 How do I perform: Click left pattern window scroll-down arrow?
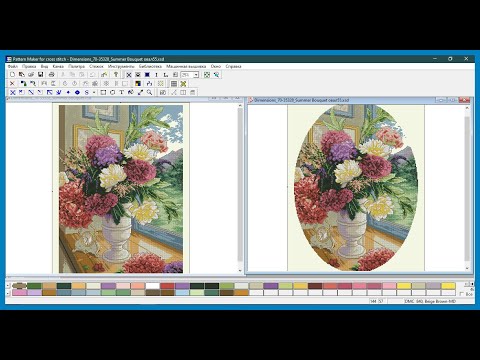click(x=240, y=270)
